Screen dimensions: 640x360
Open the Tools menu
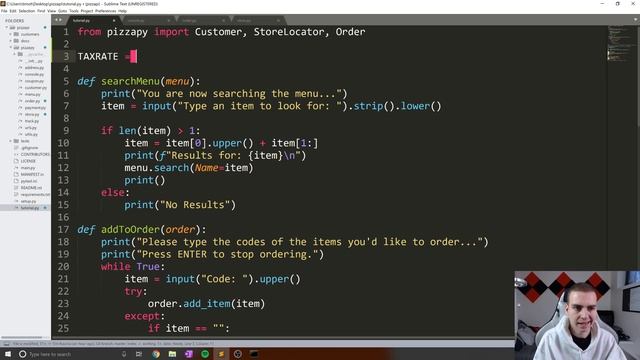click(74, 11)
